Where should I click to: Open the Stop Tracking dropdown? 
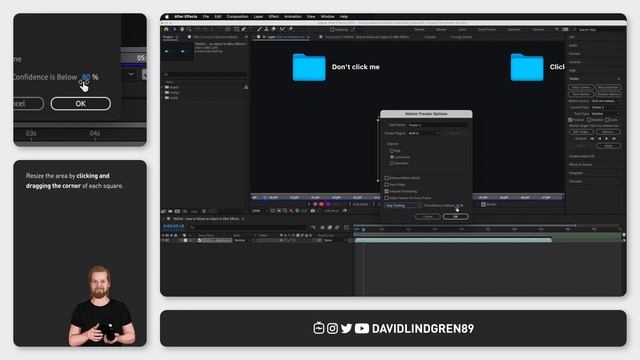pos(403,205)
